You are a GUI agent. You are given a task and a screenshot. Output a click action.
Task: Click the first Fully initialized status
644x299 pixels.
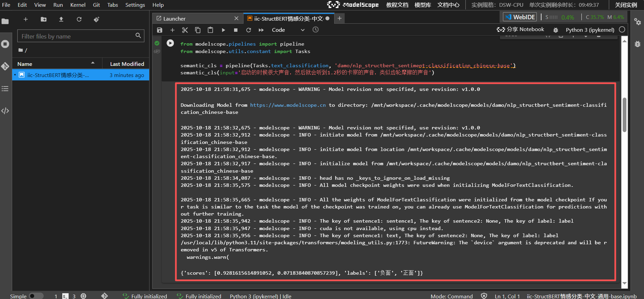[145, 296]
